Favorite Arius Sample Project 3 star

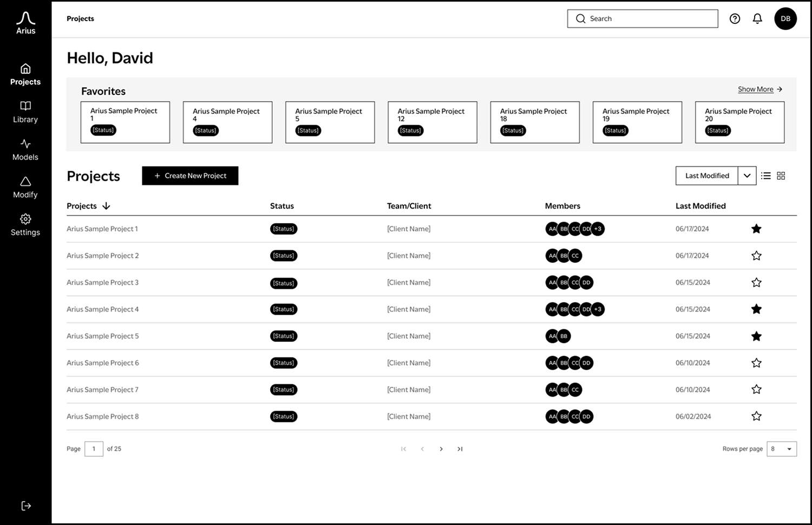coord(756,282)
